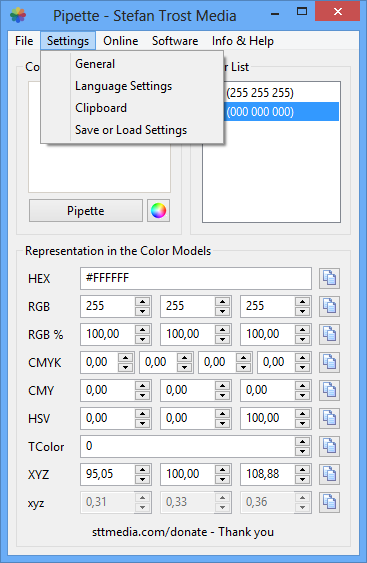Copy the RGB % values to clipboard
Image resolution: width=367 pixels, height=563 pixels.
329,334
